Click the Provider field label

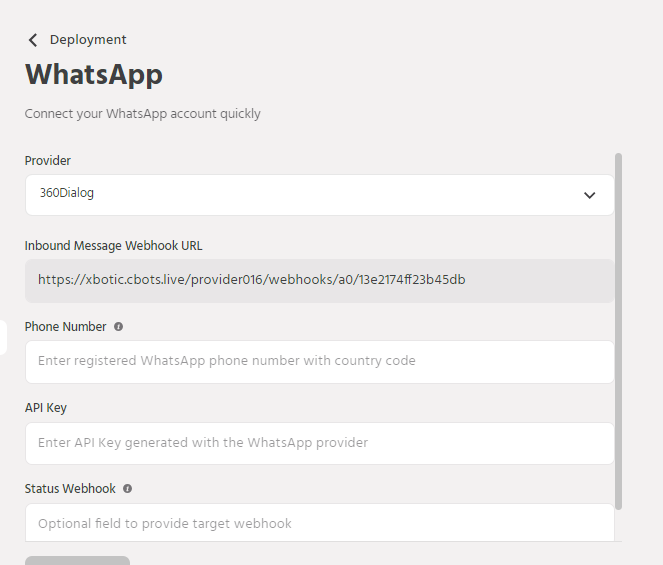(48, 161)
